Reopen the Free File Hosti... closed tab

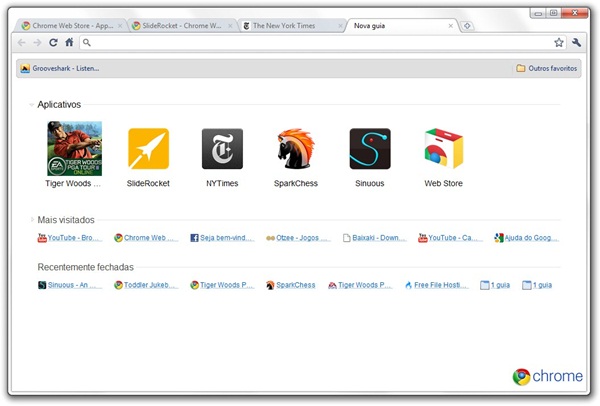click(437, 285)
